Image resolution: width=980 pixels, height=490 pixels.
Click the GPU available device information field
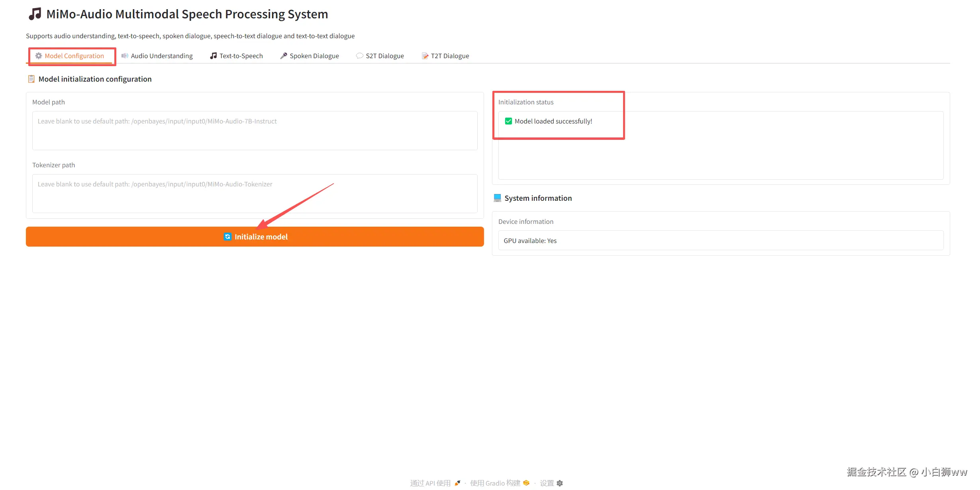click(720, 241)
